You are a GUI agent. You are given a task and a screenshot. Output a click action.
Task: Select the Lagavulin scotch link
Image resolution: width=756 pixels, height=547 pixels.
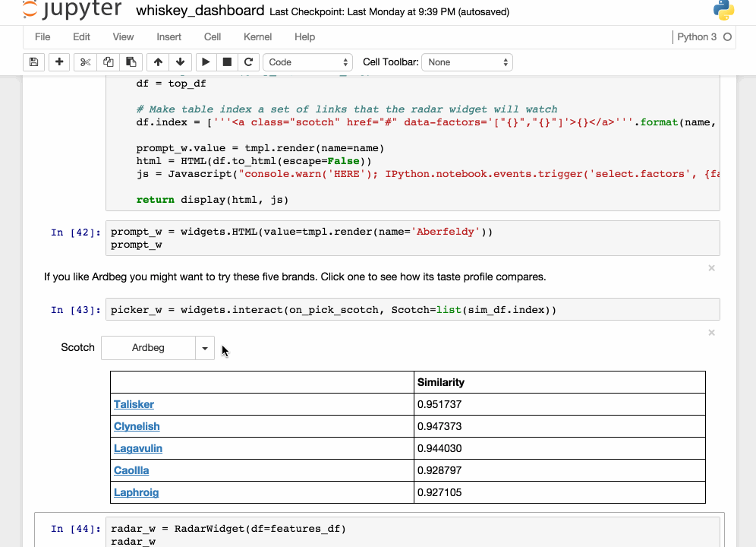(x=138, y=448)
